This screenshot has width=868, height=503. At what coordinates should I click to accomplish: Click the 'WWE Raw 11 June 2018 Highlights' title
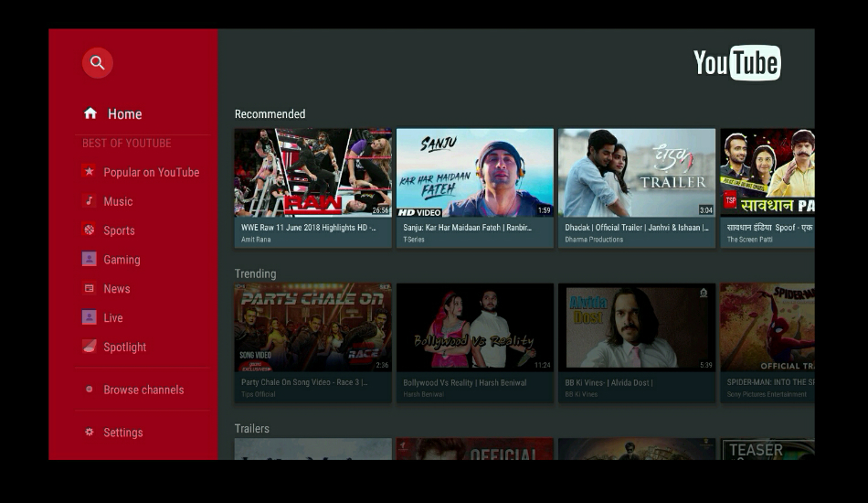[x=308, y=228]
